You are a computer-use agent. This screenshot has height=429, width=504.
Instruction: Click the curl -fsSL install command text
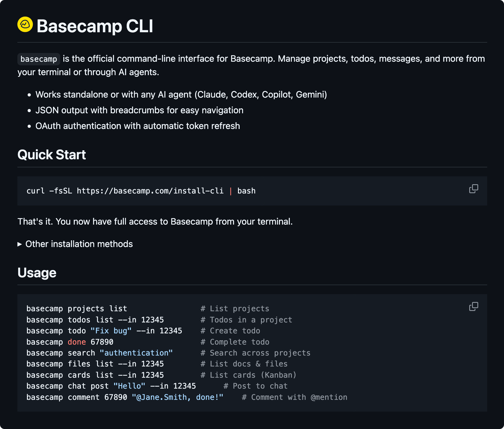141,191
